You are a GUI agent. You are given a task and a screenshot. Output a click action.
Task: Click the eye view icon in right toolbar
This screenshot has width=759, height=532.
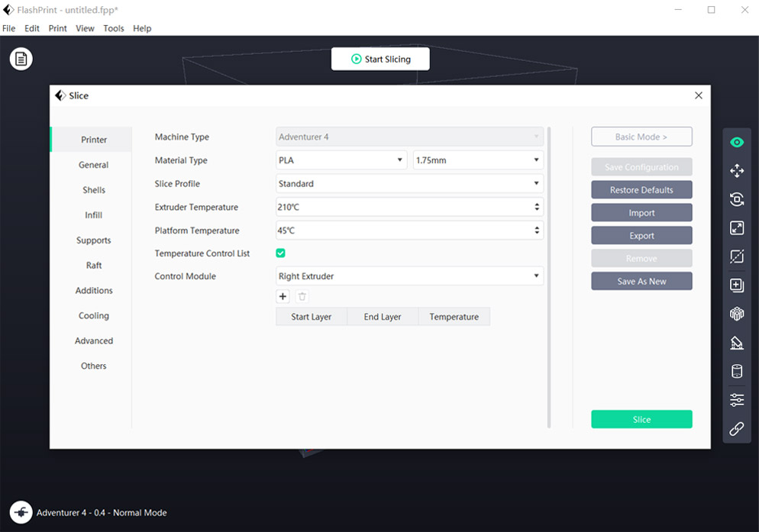coord(737,142)
